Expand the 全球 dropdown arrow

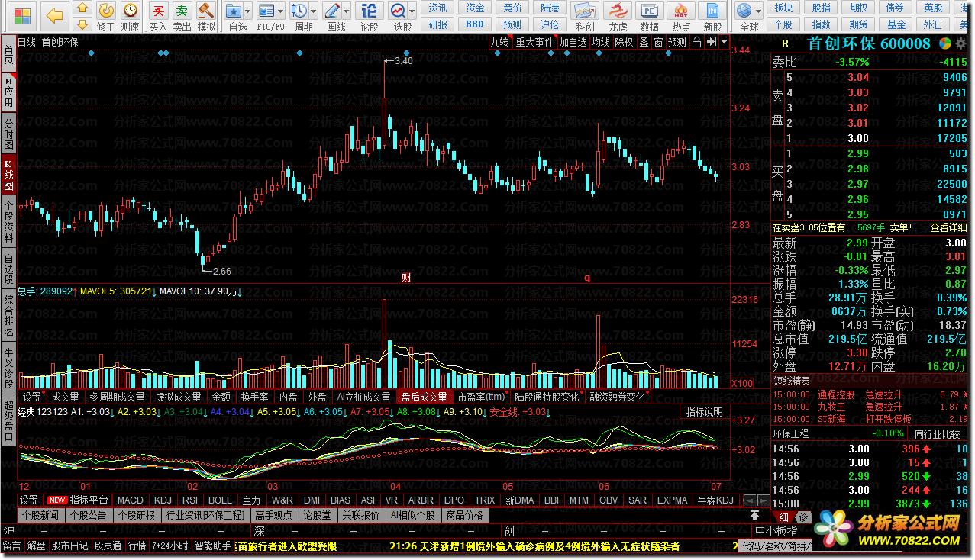(x=759, y=11)
